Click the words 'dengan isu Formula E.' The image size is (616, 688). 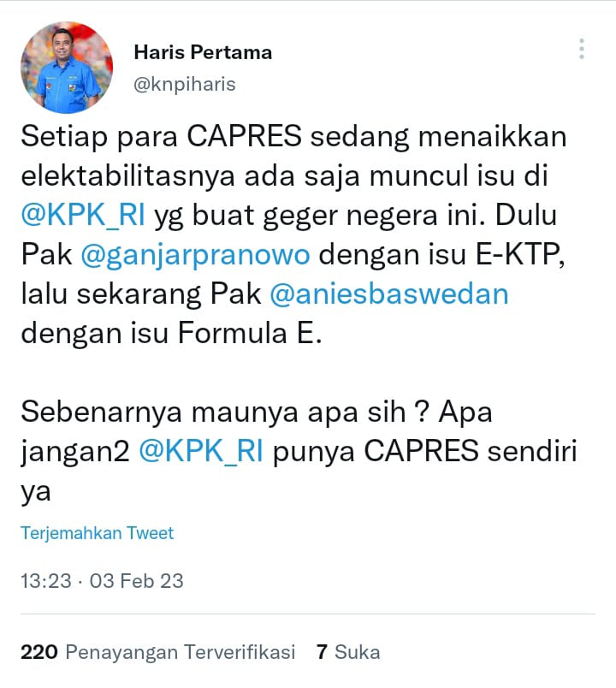[172, 333]
